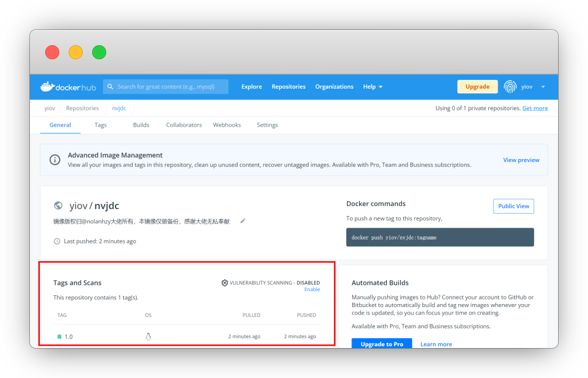Click the info icon in Advanced Image Management banner
This screenshot has height=378, width=588.
pos(55,160)
